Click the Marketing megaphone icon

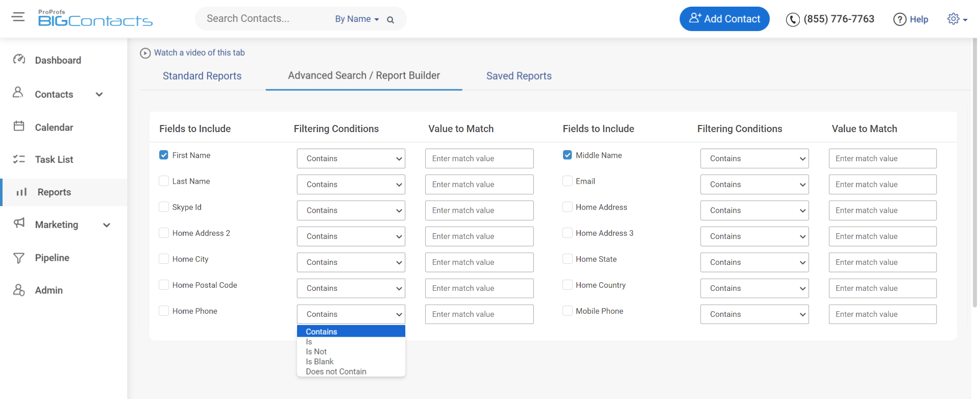coord(19,223)
